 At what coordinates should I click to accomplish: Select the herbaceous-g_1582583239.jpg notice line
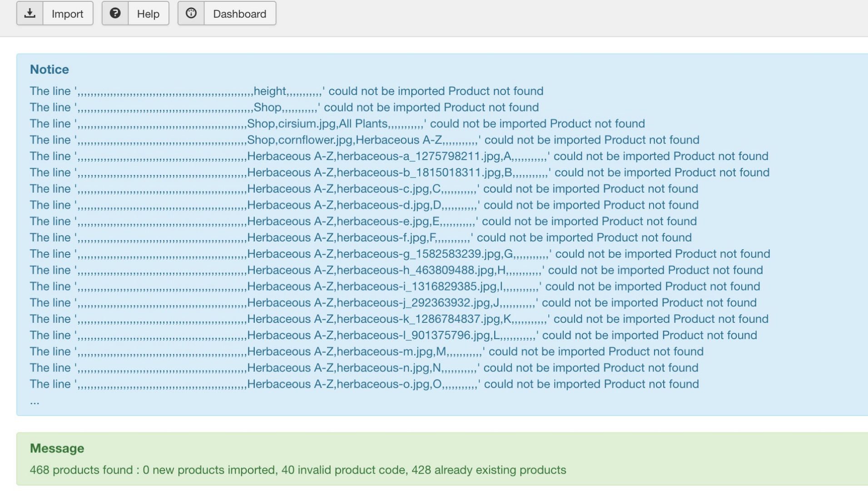click(400, 254)
